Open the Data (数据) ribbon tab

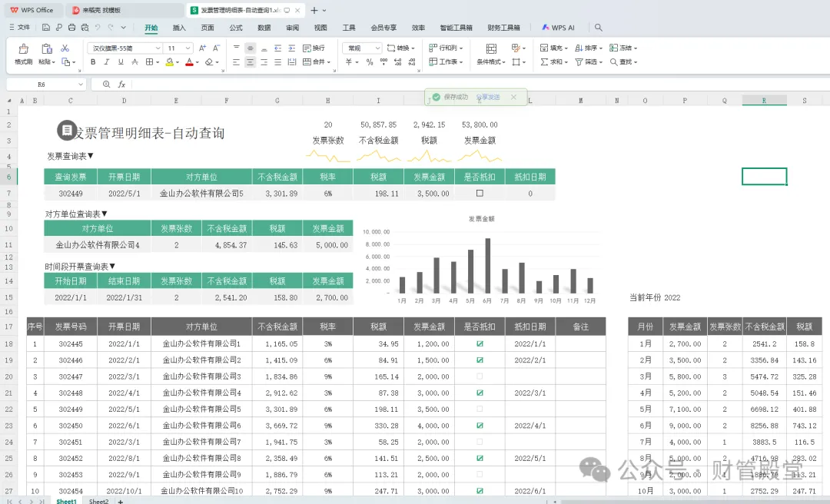pyautogui.click(x=264, y=28)
